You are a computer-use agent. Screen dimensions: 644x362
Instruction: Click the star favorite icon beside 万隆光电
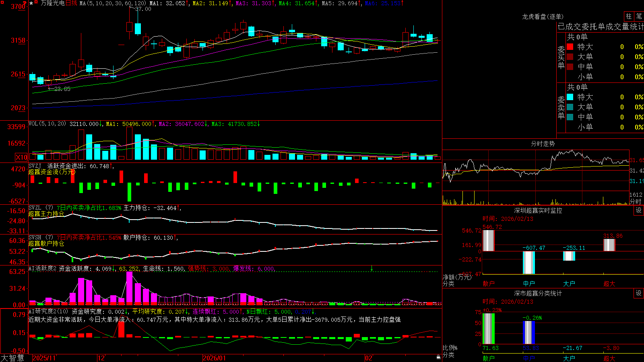pyautogui.click(x=31, y=3)
